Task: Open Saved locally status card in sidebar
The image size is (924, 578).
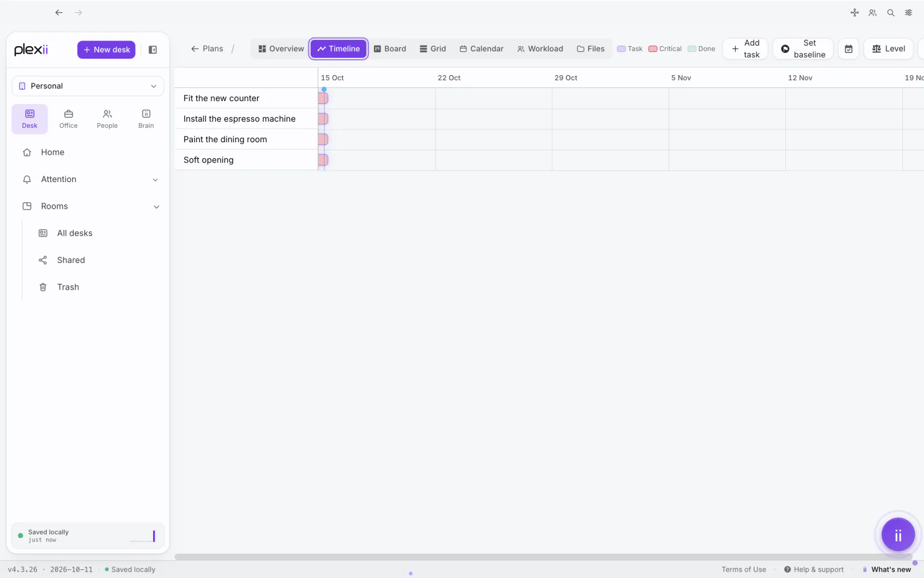Action: (88, 536)
